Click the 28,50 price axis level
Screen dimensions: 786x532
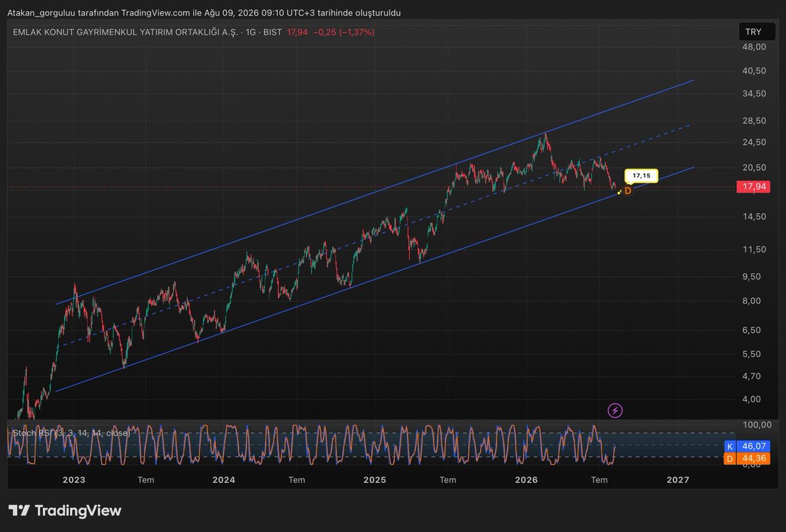(x=755, y=121)
